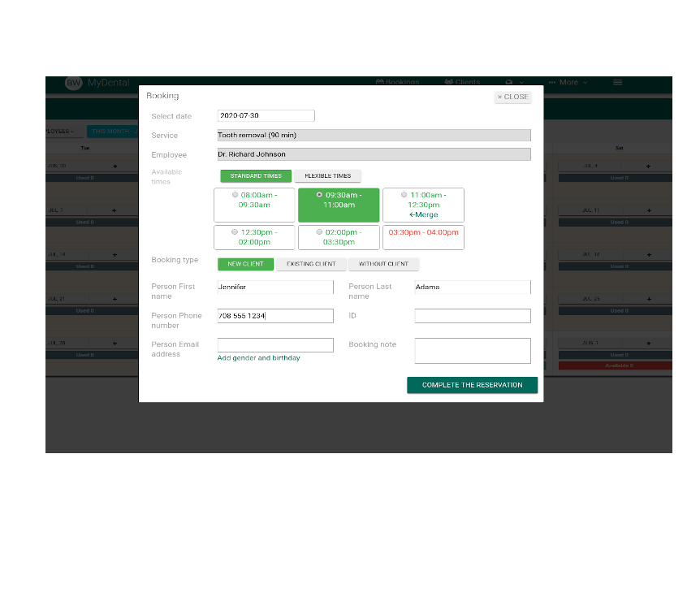The width and height of the screenshot is (700, 614).
Task: Click the plus icon on JUN 30 cell
Action: pyautogui.click(x=114, y=166)
